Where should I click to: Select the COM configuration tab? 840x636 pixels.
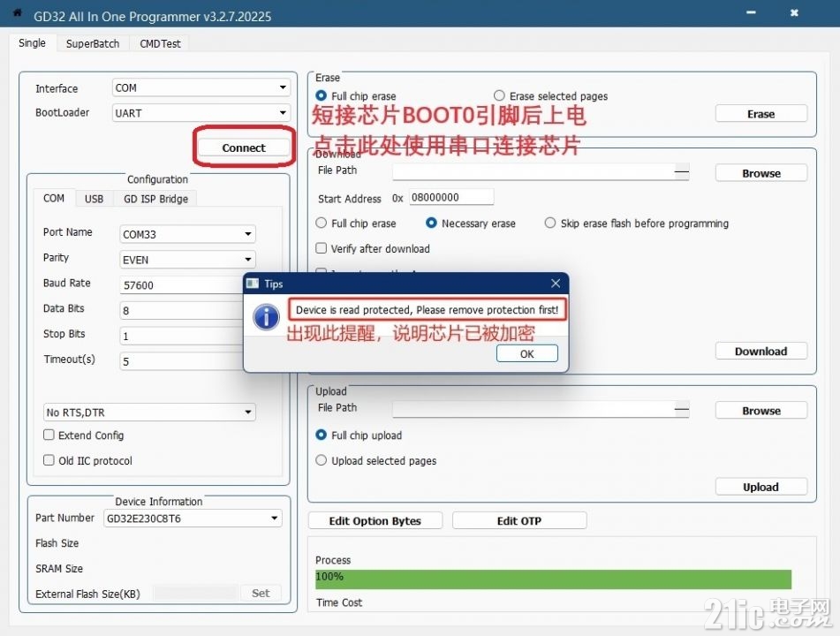coord(54,198)
